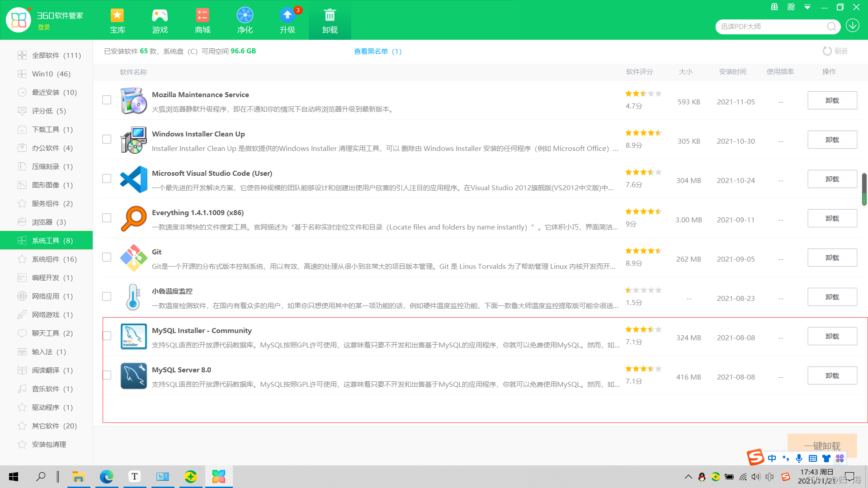The width and height of the screenshot is (868, 488).
Task: Check the Windows Installer Clean Up checkbox
Action: click(x=107, y=139)
